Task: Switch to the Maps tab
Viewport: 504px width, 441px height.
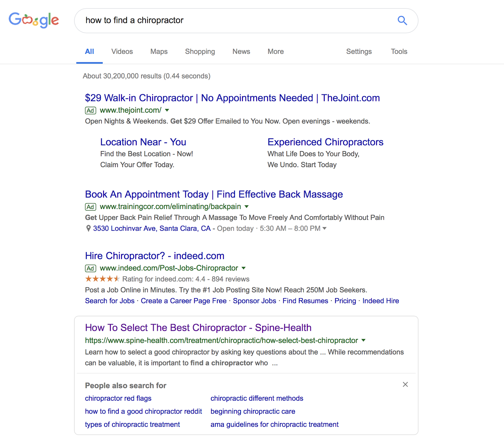Action: point(159,52)
